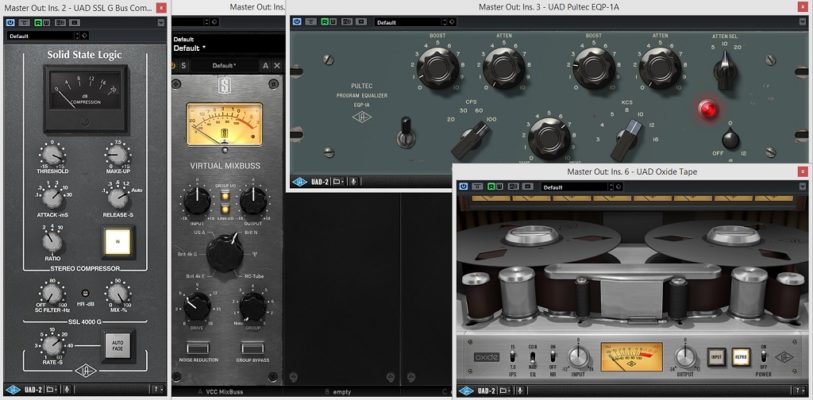Click the DRIVE knob on Virtual Mixbuss
813x400 pixels.
[197, 306]
